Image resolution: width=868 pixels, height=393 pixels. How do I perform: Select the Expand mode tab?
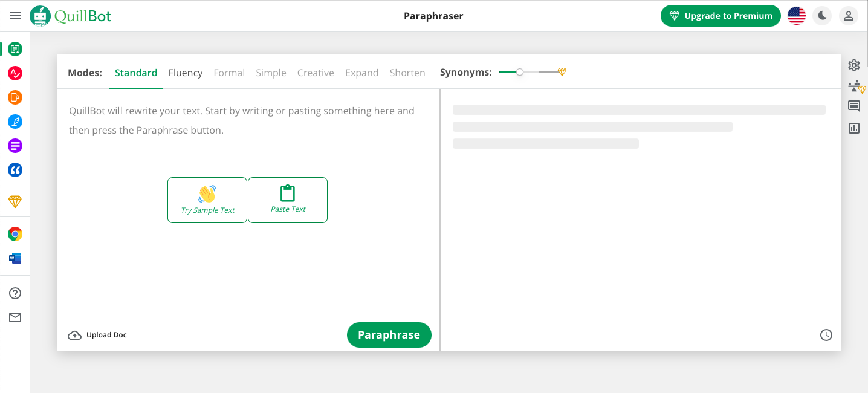pos(361,73)
